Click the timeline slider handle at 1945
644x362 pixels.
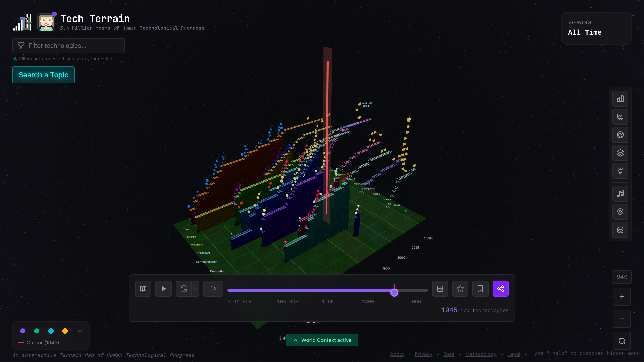coord(394,293)
